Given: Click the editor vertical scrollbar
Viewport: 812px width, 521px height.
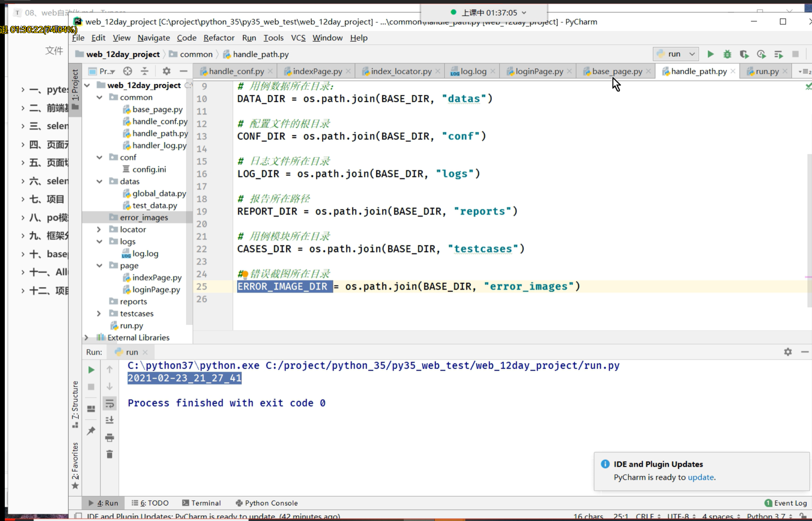Looking at the screenshot, I should pos(809,231).
